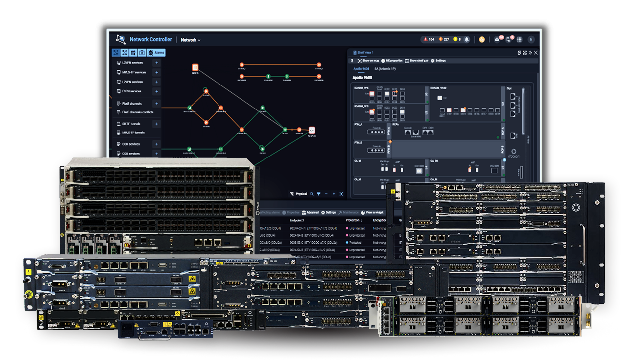The image size is (644, 363).
Task: Open the lock icon with red badge
Action: coord(498,39)
